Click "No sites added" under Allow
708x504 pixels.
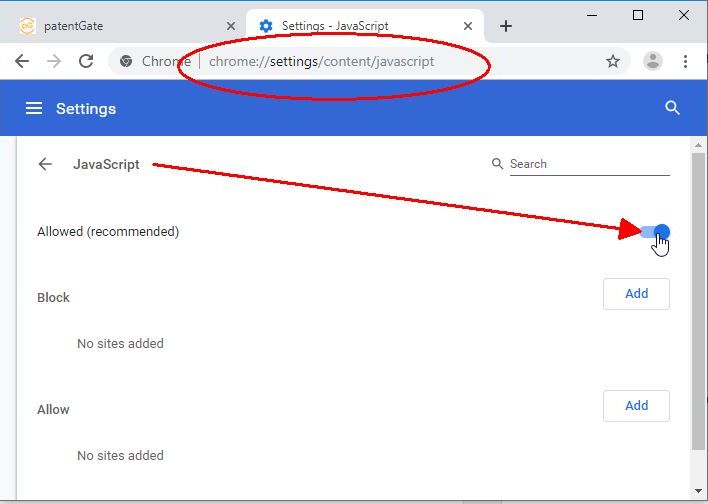tap(120, 456)
